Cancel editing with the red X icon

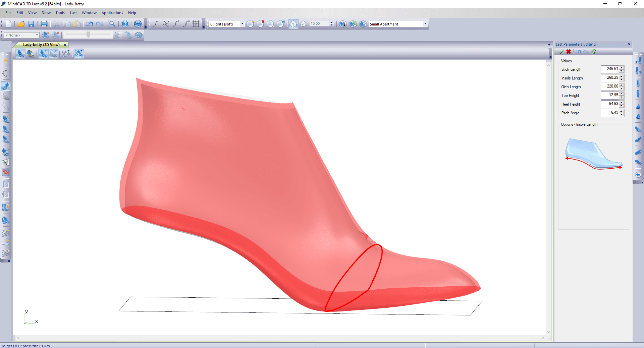pos(569,52)
